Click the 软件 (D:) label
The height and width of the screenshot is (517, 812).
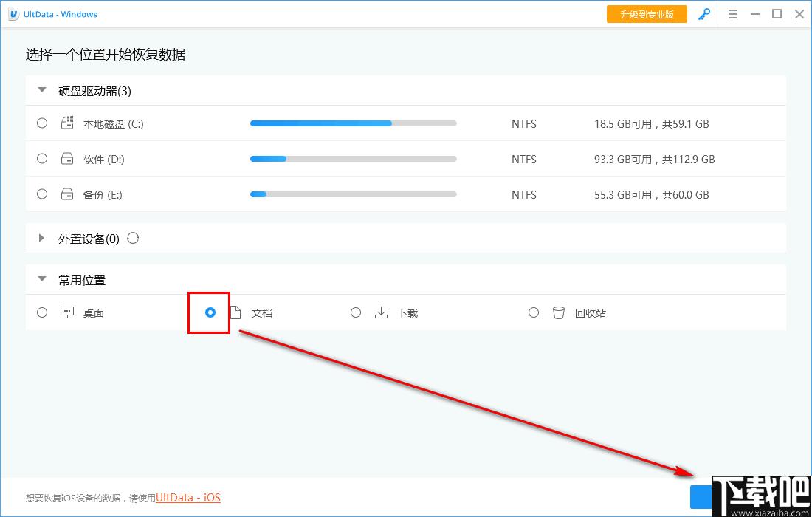[x=104, y=160]
